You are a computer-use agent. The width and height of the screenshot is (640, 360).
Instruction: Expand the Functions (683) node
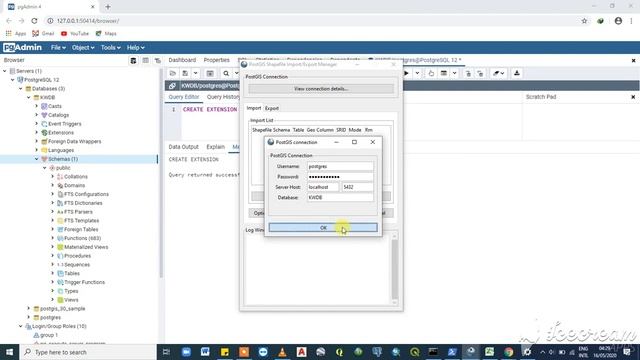tap(53, 238)
